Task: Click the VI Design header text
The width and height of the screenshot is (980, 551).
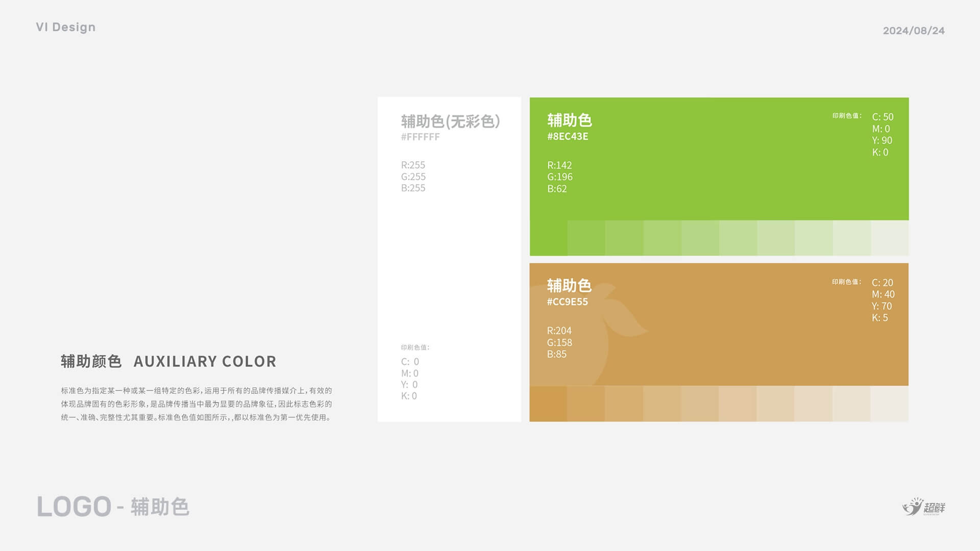Action: coord(66,27)
